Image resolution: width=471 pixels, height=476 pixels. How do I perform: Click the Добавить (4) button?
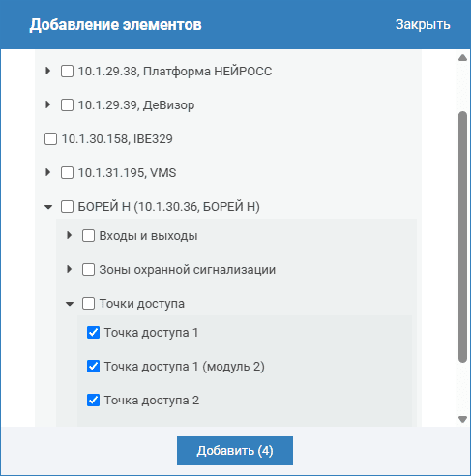[235, 451]
